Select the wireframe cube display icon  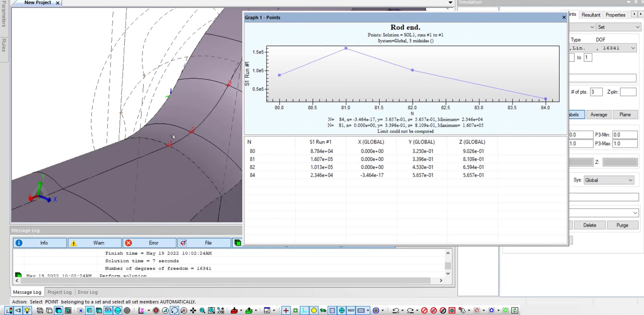pos(40,310)
